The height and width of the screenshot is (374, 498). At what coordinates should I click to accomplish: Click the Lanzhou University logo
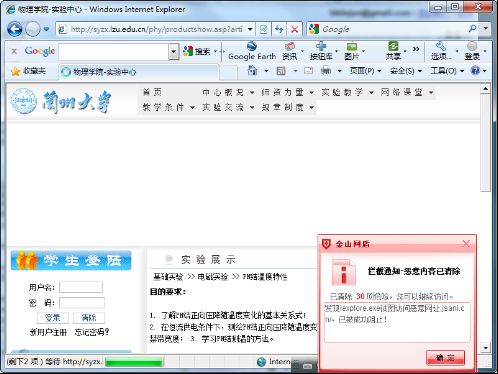point(61,101)
